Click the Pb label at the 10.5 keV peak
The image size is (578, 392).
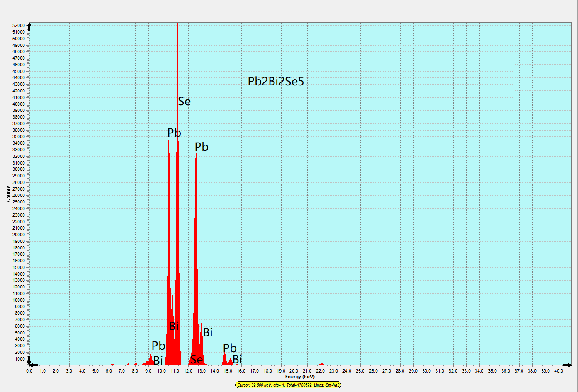tap(174, 133)
